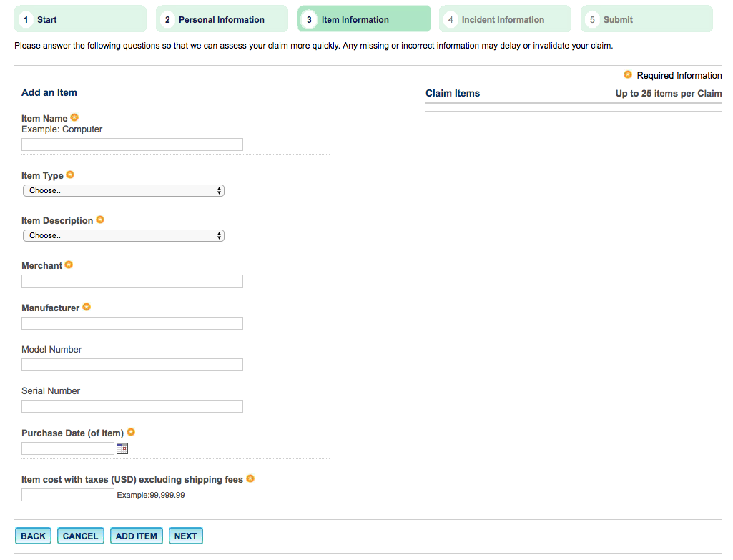
Task: Select the Item Information step tab
Action: pos(363,19)
